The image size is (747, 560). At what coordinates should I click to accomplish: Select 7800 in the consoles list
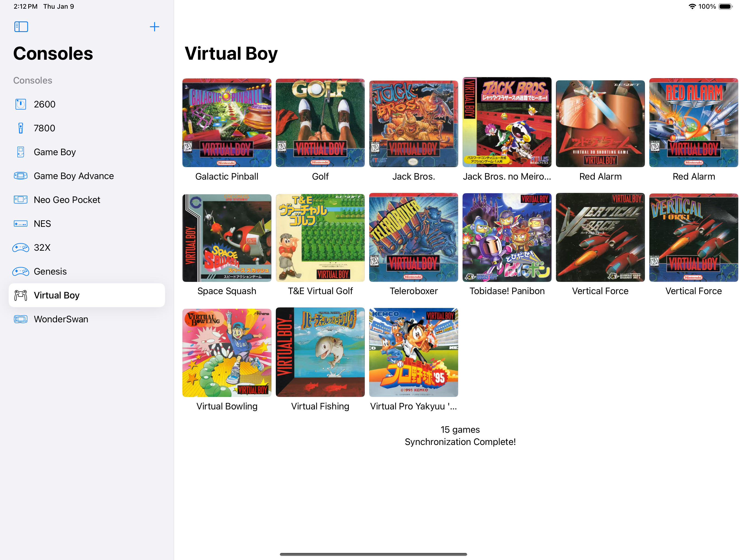pyautogui.click(x=87, y=128)
